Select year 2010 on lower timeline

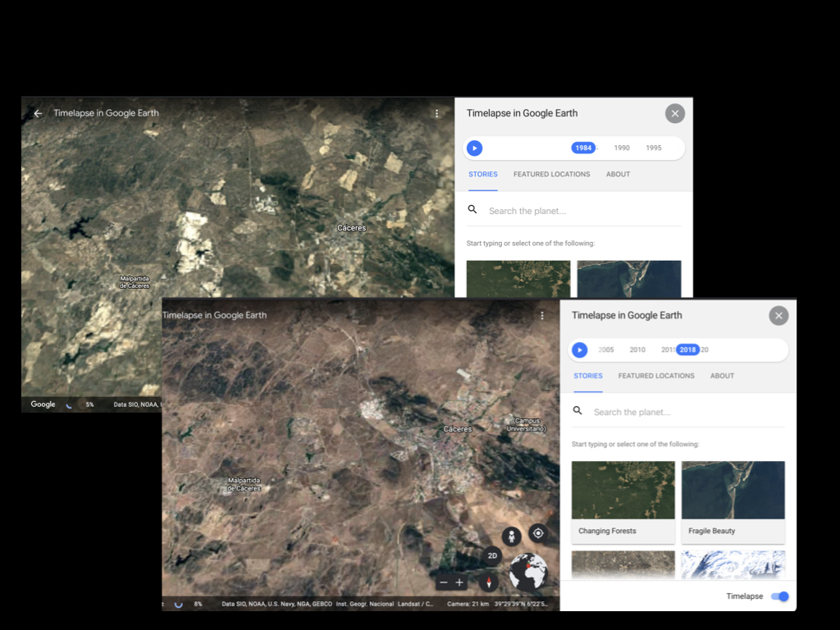[637, 350]
